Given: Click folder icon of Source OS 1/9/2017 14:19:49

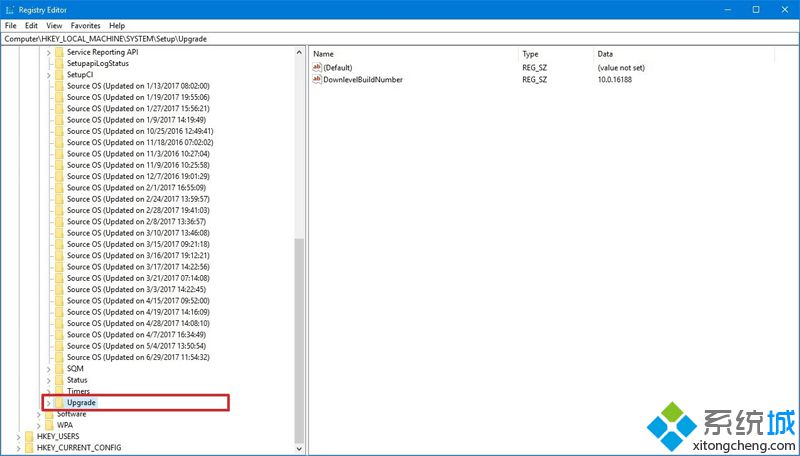Looking at the screenshot, I should pyautogui.click(x=59, y=120).
